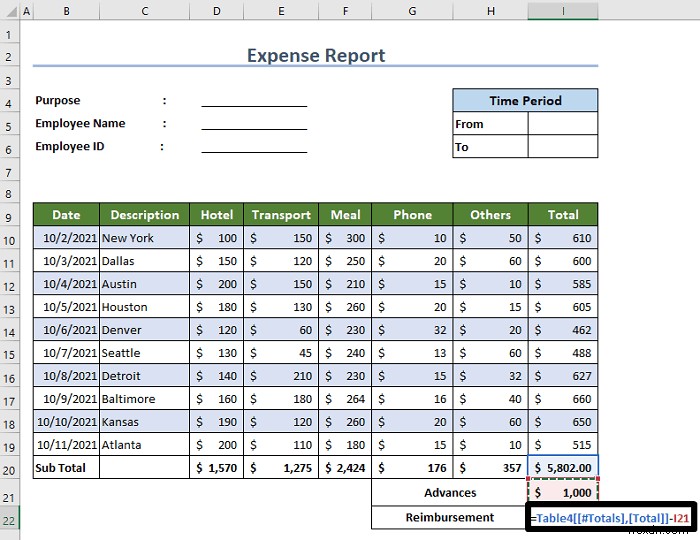
Task: Click the Sub Total label cell
Action: 67,468
